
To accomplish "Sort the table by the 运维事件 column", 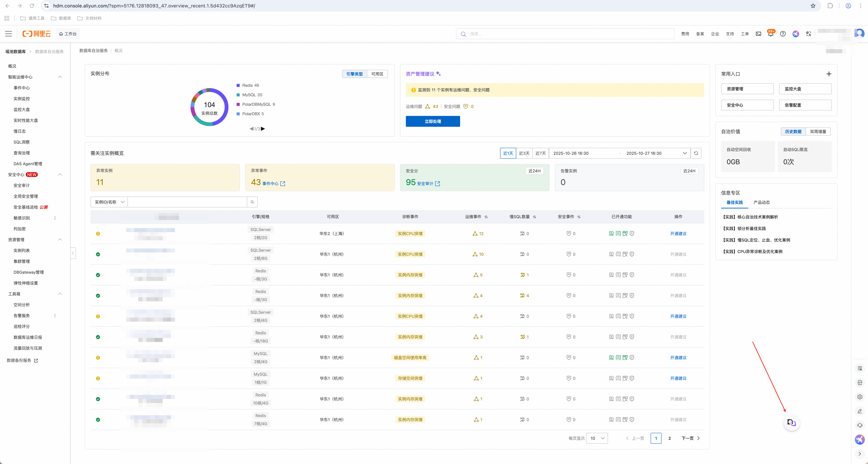I will 486,217.
